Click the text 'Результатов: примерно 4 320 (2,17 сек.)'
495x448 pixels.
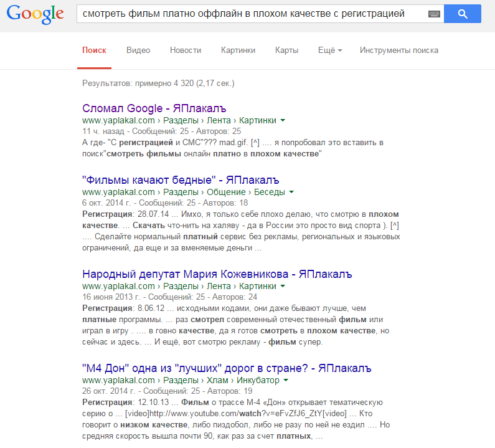[158, 83]
